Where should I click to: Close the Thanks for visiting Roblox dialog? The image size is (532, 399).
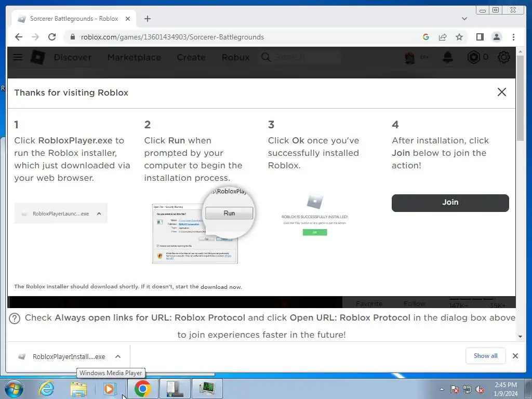tap(501, 92)
